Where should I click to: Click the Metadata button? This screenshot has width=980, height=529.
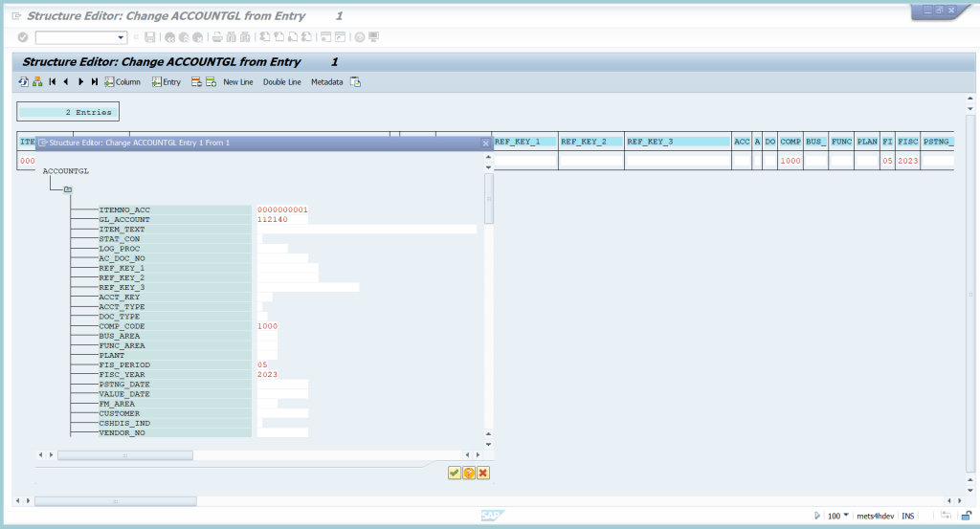click(x=327, y=82)
